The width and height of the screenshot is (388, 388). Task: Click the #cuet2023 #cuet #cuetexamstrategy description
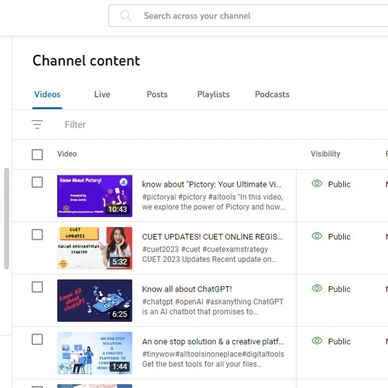[x=209, y=254]
